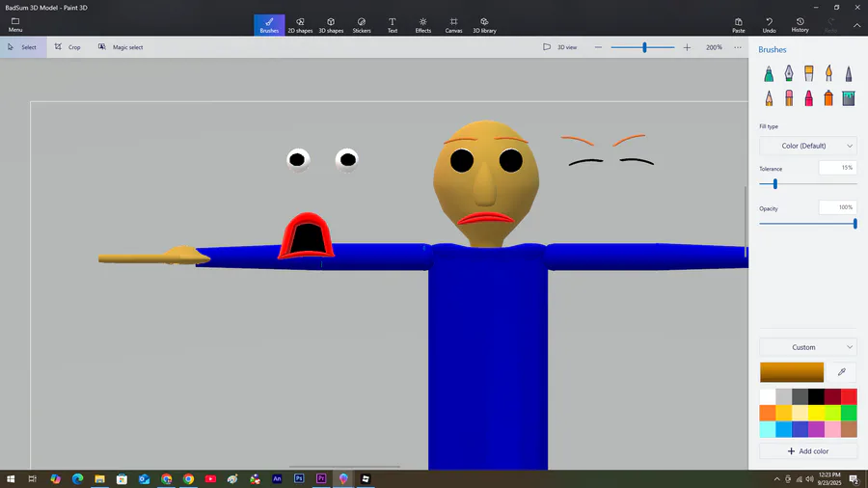Open Task View in taskbar
Screen dimensions: 868x488
coord(33,479)
